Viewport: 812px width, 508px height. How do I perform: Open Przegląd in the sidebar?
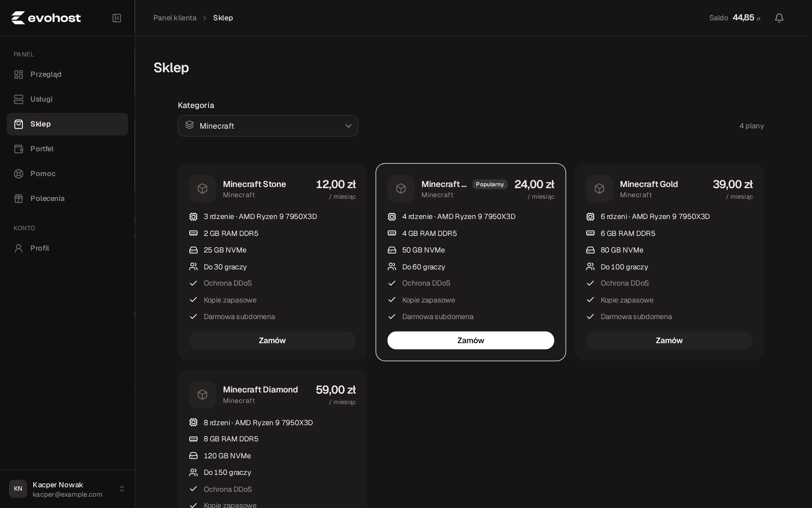(67, 75)
